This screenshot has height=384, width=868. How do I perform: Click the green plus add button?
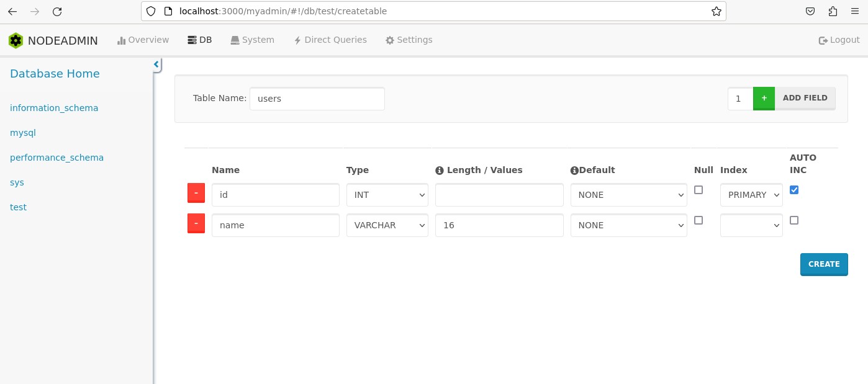(x=764, y=98)
